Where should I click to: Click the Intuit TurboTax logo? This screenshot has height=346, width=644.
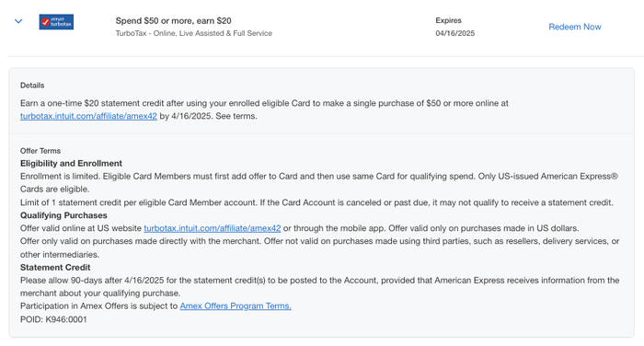(x=56, y=22)
